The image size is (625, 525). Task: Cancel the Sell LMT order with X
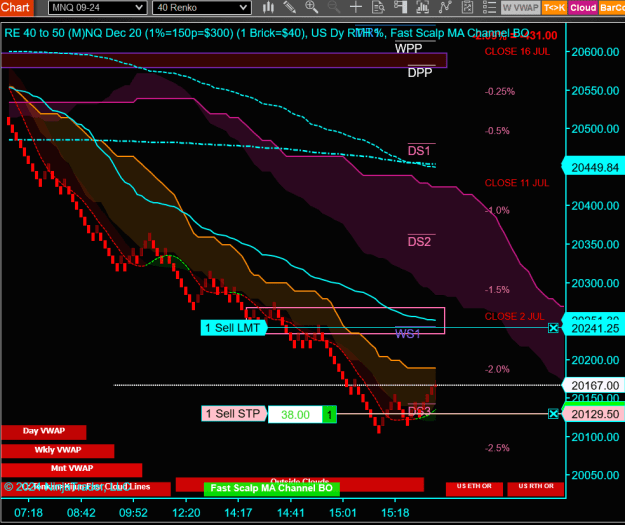(553, 328)
